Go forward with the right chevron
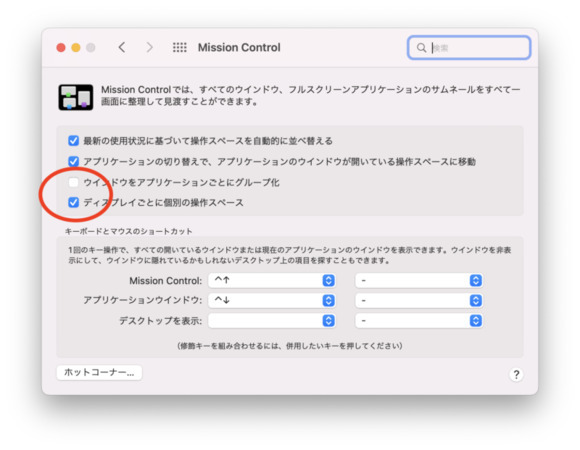The height and width of the screenshot is (450, 580). coord(149,47)
